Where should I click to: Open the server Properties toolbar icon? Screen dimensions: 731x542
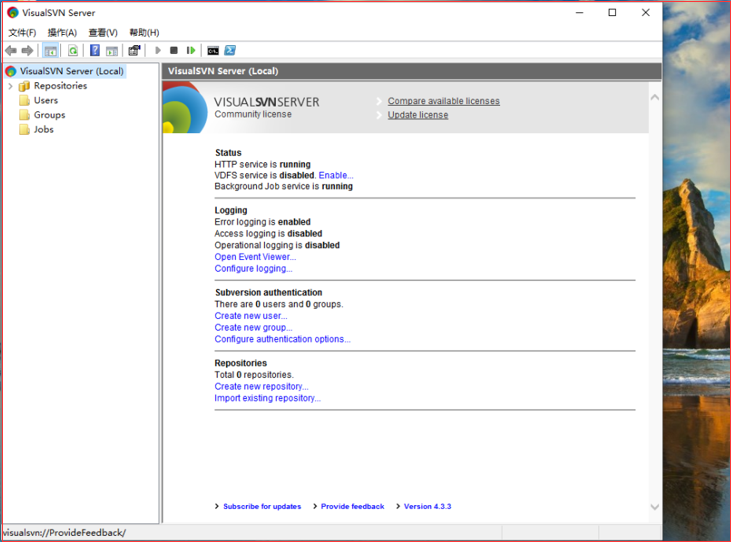coord(134,50)
